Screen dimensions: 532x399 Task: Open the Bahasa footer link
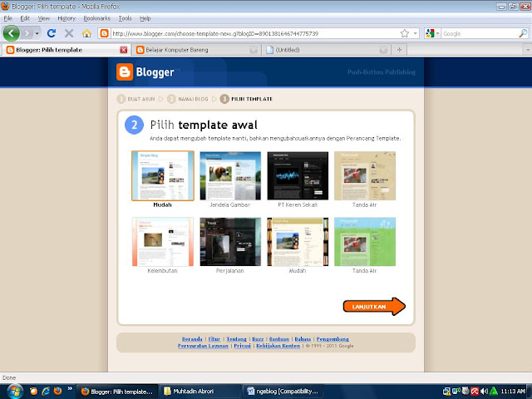303,339
